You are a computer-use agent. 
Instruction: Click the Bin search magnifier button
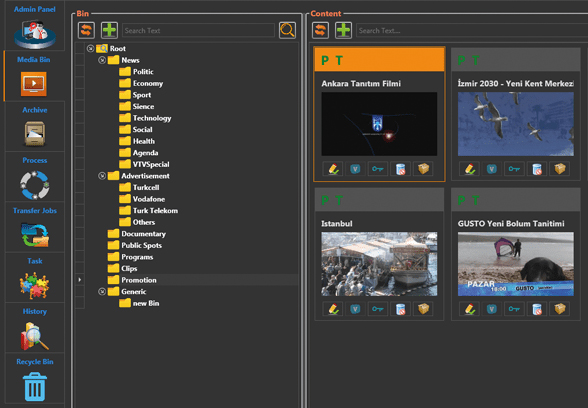[287, 30]
